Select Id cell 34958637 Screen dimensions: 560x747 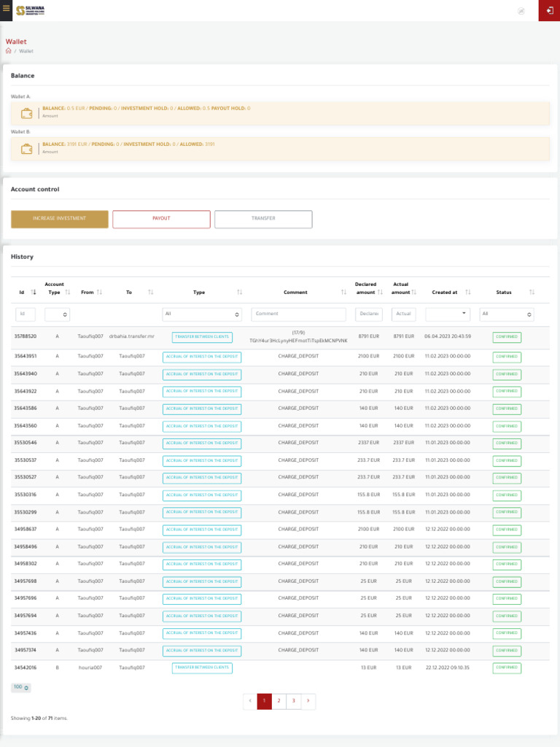pyautogui.click(x=26, y=529)
